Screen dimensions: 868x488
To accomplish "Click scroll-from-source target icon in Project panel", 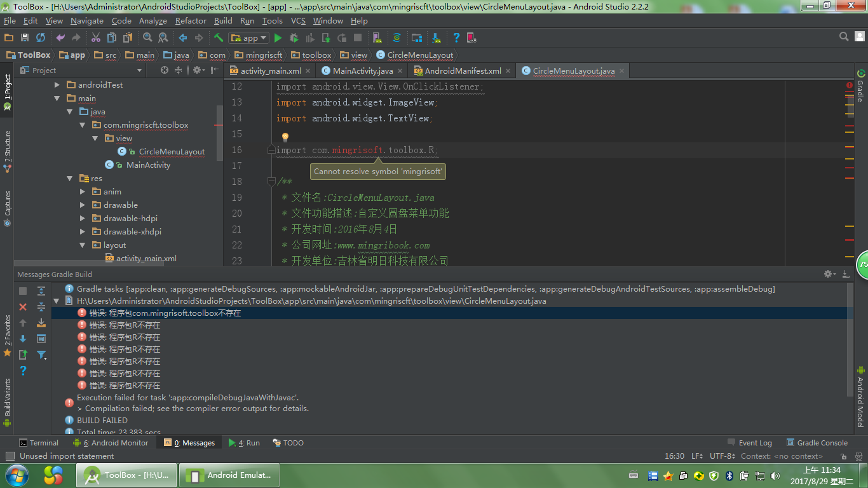I will [165, 71].
